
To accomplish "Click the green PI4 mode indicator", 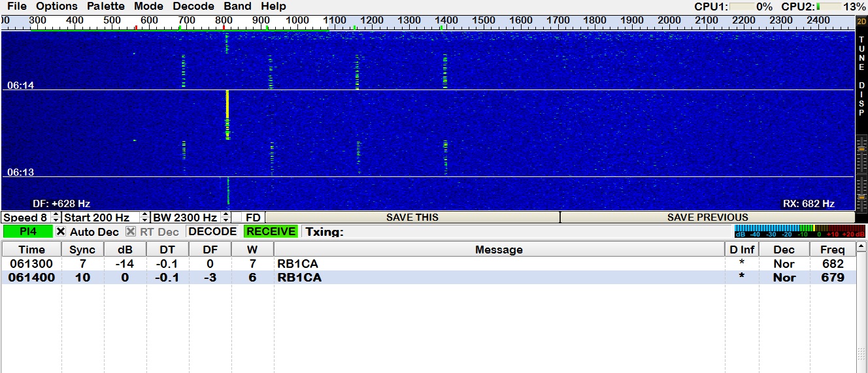I will [27, 231].
